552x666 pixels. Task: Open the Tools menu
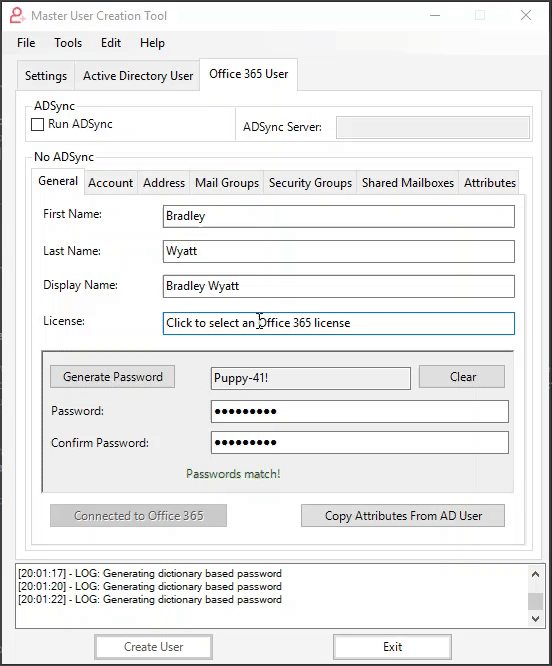[68, 43]
